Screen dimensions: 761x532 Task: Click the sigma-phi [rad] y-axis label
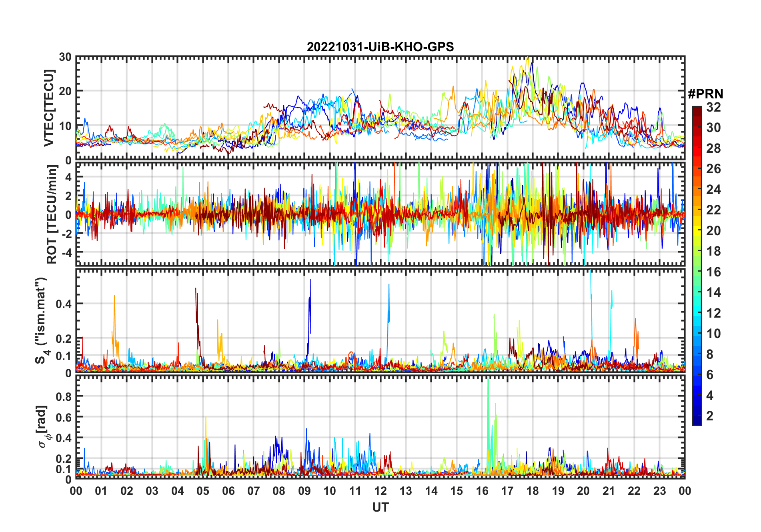coord(44,426)
